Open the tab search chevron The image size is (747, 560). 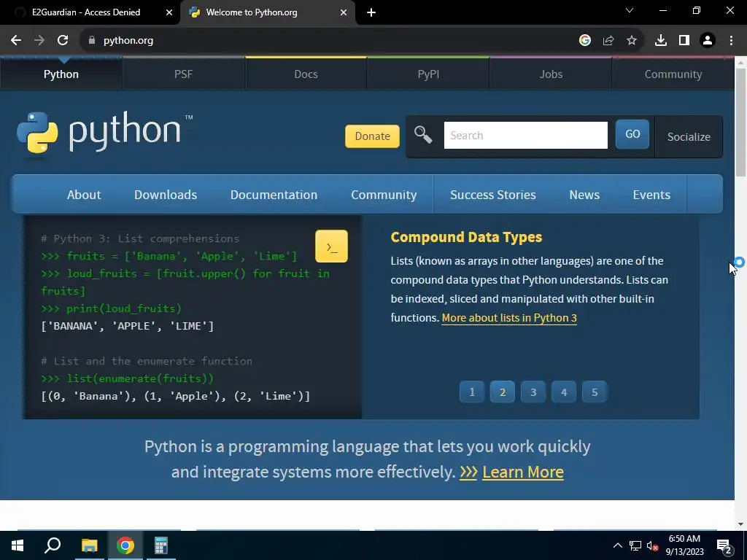630,10
